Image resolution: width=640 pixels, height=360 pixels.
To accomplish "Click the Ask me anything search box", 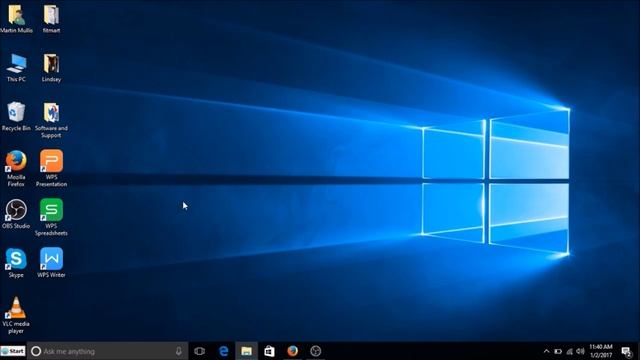I will [x=108, y=351].
